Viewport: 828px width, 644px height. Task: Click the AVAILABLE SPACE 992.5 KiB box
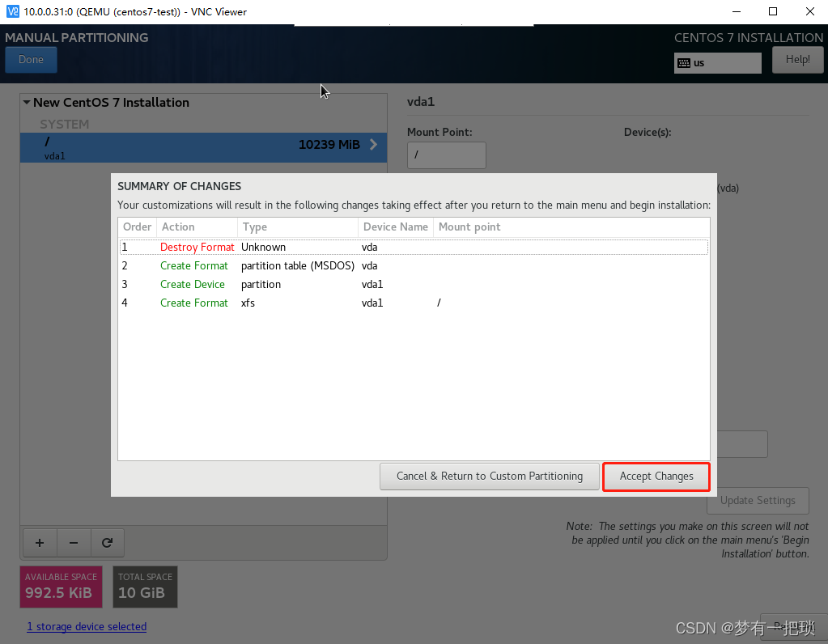click(x=62, y=587)
